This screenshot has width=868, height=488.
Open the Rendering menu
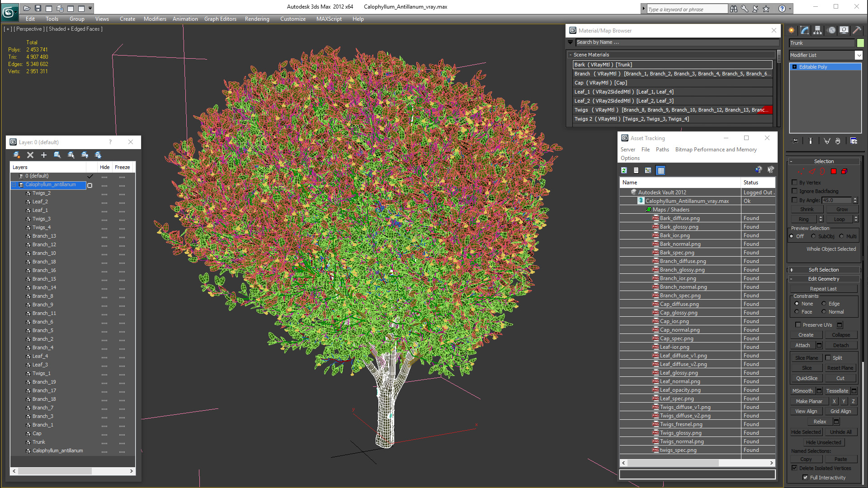[257, 19]
